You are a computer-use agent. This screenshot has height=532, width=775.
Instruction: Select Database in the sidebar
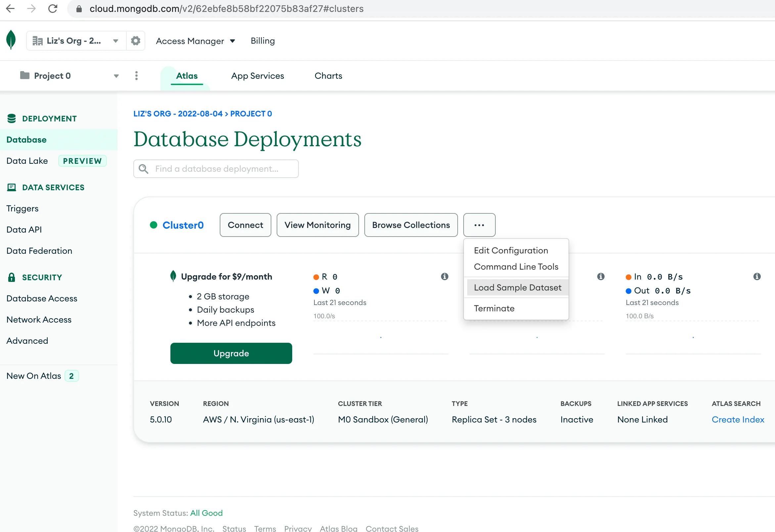pos(59,140)
